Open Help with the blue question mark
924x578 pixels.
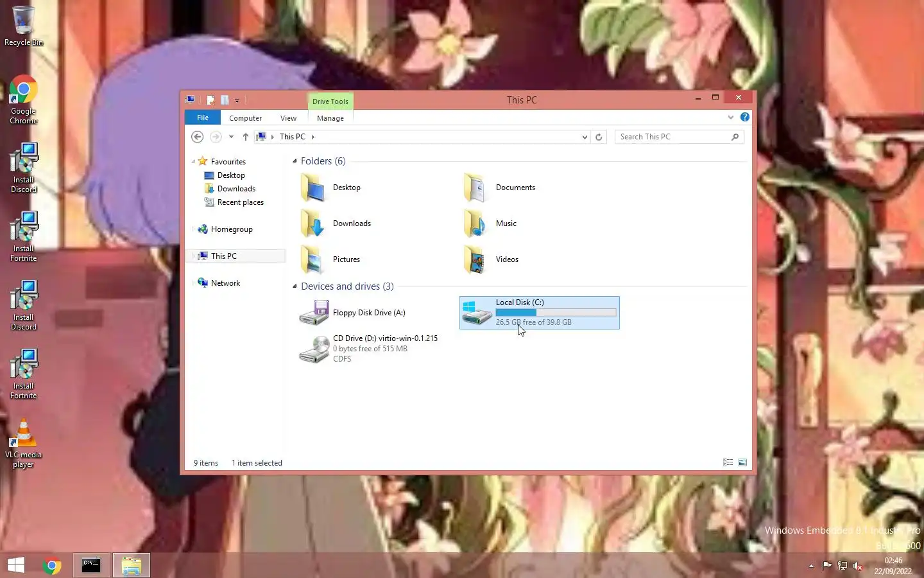coord(744,117)
